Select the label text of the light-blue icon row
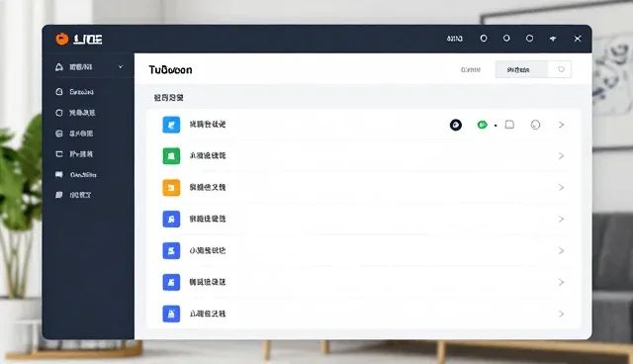Viewport: 633px width, 364px height. (x=208, y=125)
